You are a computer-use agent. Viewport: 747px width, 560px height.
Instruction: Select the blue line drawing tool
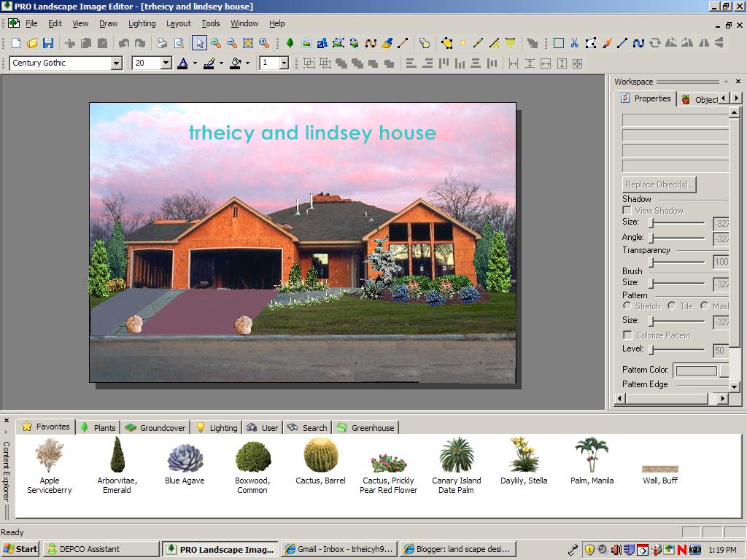[x=622, y=42]
